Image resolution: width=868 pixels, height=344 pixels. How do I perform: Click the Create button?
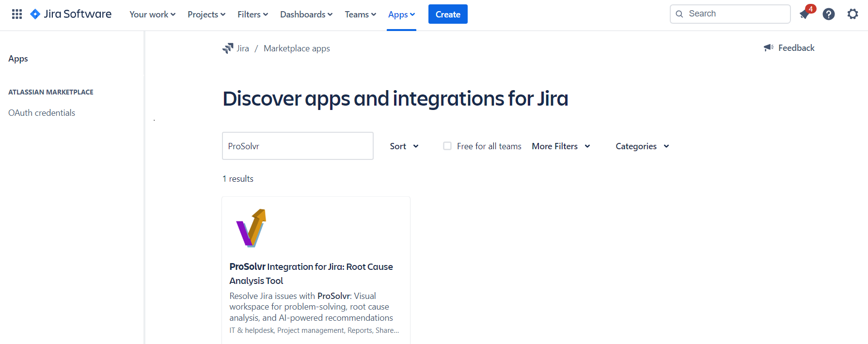pyautogui.click(x=448, y=14)
